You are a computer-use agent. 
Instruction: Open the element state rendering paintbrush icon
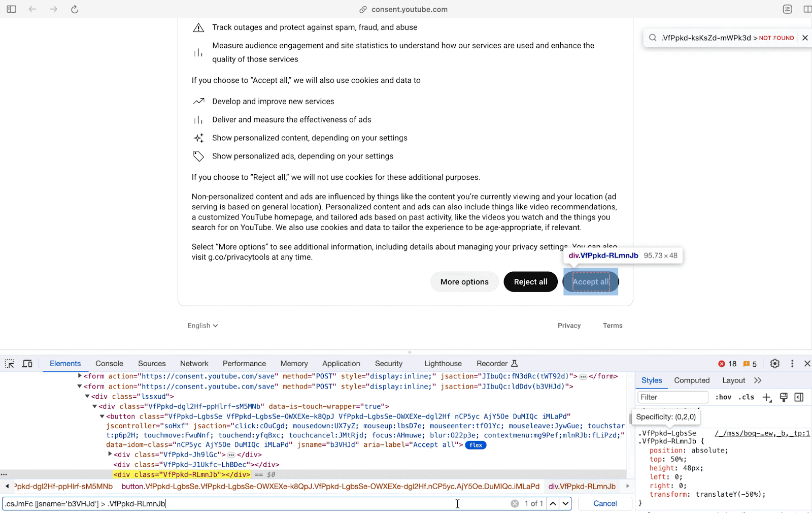pyautogui.click(x=783, y=397)
